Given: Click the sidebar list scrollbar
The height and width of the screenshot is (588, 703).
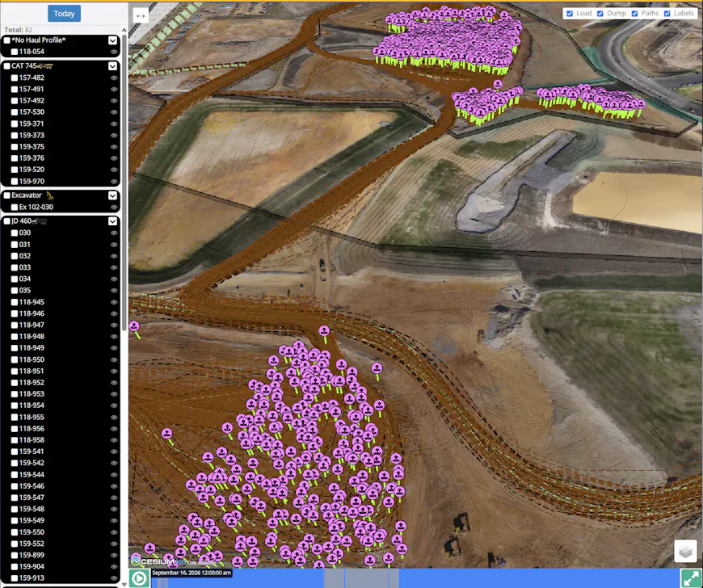Looking at the screenshot, I should click(124, 182).
